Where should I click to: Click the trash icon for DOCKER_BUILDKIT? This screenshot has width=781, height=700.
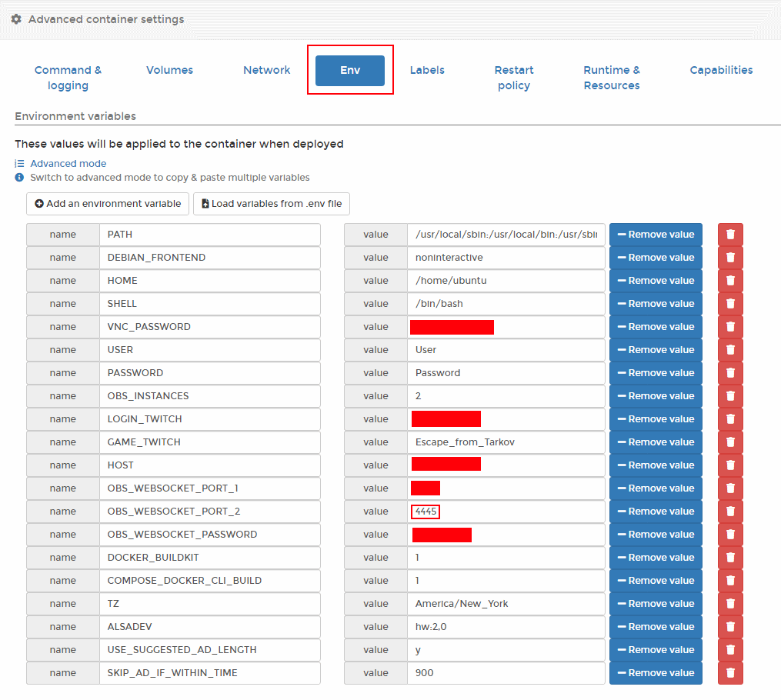(x=730, y=558)
